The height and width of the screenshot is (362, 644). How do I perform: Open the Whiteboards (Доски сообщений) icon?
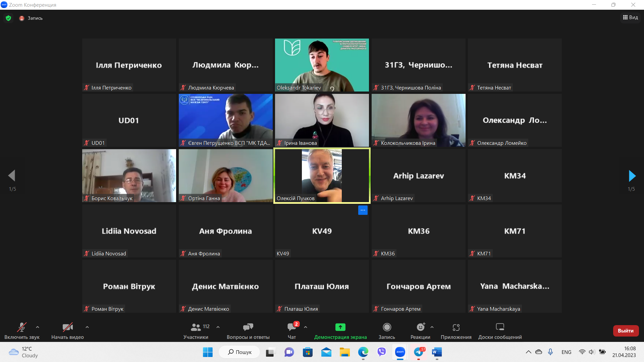(x=500, y=327)
